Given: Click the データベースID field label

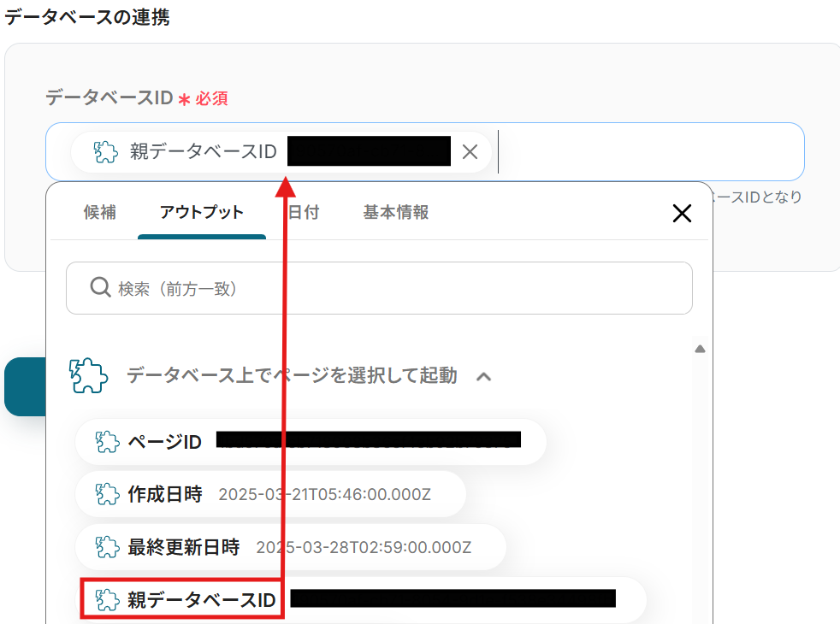Looking at the screenshot, I should (109, 98).
